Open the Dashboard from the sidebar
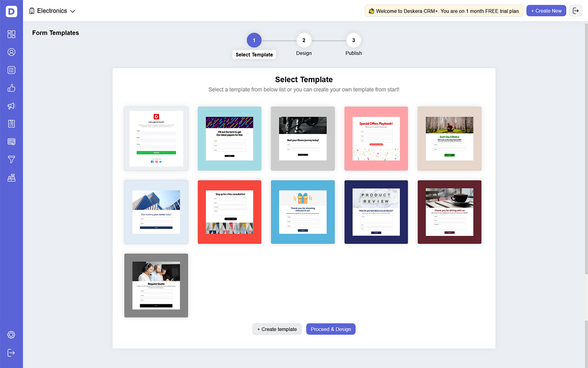 [x=11, y=34]
